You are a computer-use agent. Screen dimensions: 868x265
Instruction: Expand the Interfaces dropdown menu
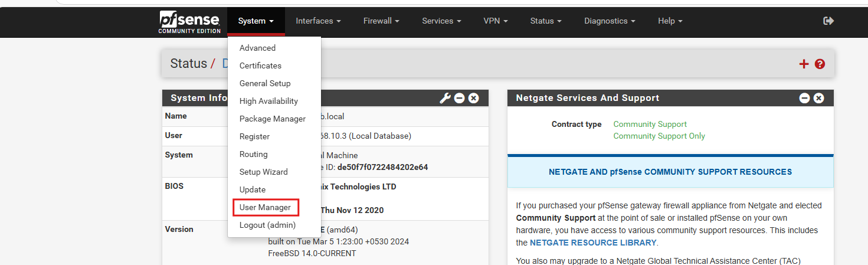(x=318, y=21)
